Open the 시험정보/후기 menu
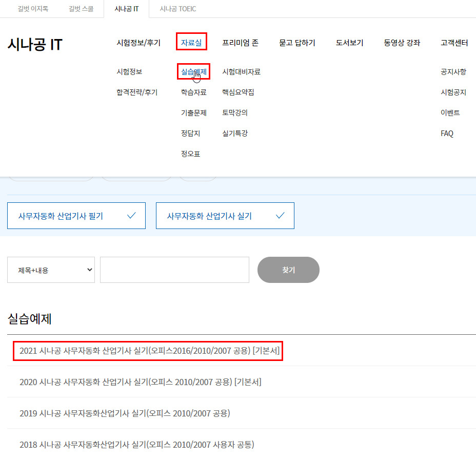This screenshot has height=457, width=476. point(138,43)
